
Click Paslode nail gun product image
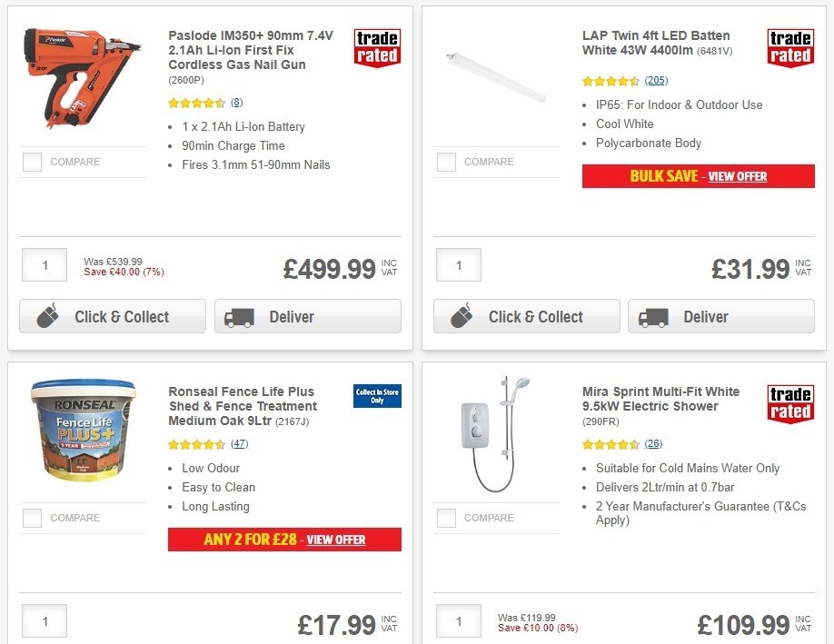[x=81, y=77]
